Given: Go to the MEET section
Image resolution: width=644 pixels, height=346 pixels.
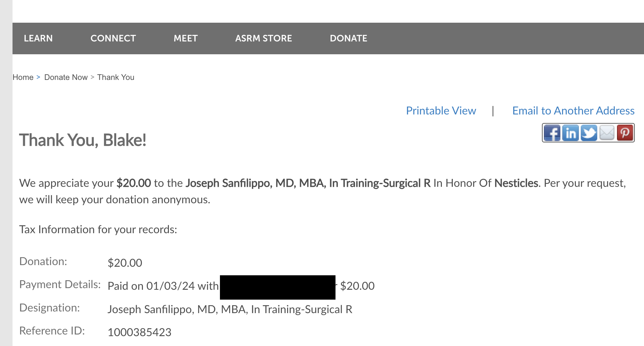Looking at the screenshot, I should coord(186,38).
